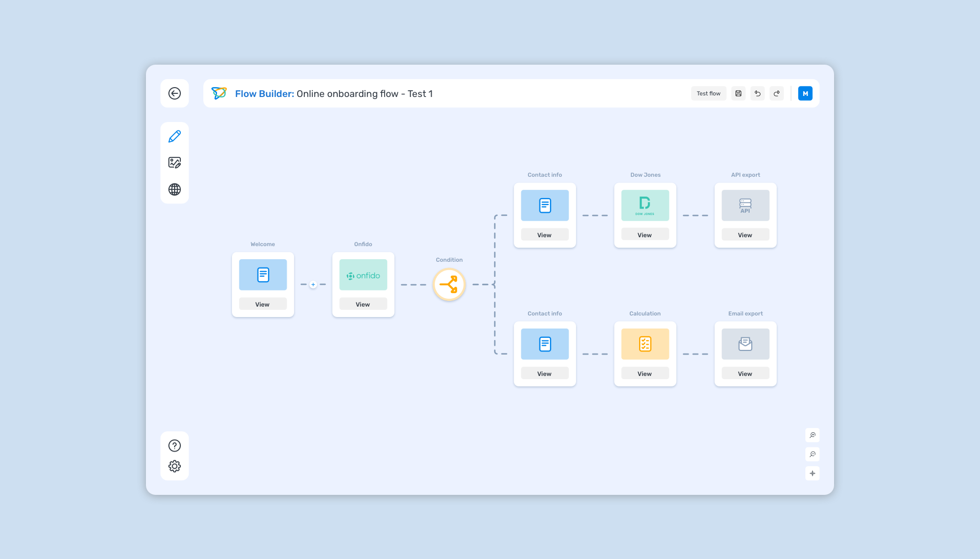Open the globe language settings icon
This screenshot has width=980, height=559.
click(x=175, y=189)
